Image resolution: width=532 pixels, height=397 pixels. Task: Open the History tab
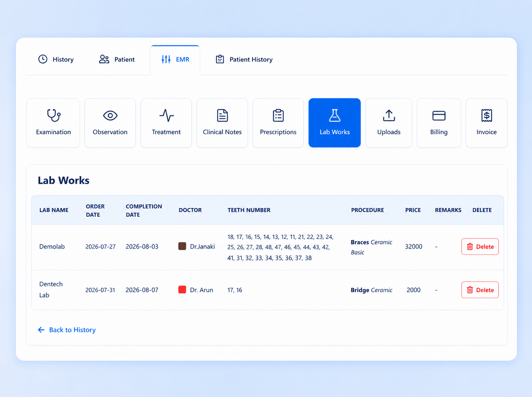[x=56, y=59]
